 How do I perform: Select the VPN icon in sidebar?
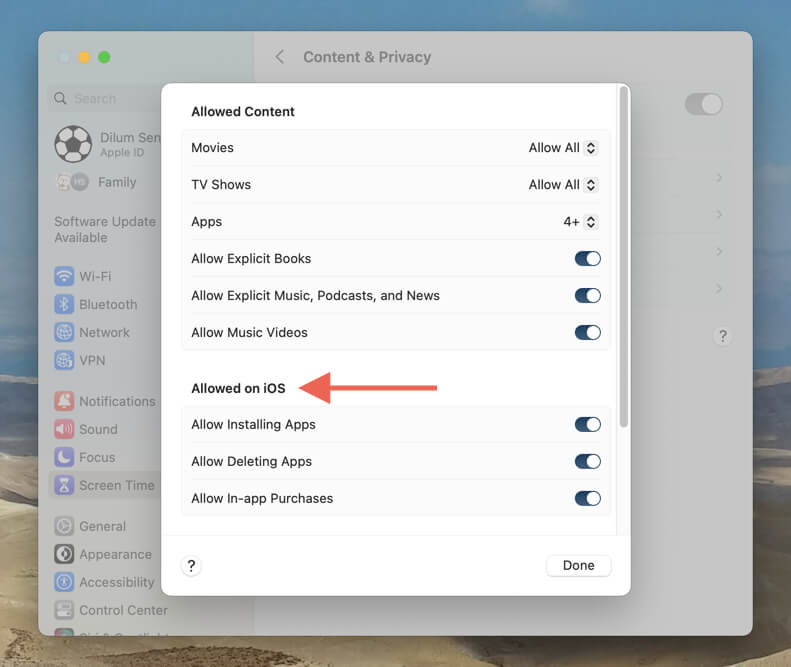coord(64,360)
